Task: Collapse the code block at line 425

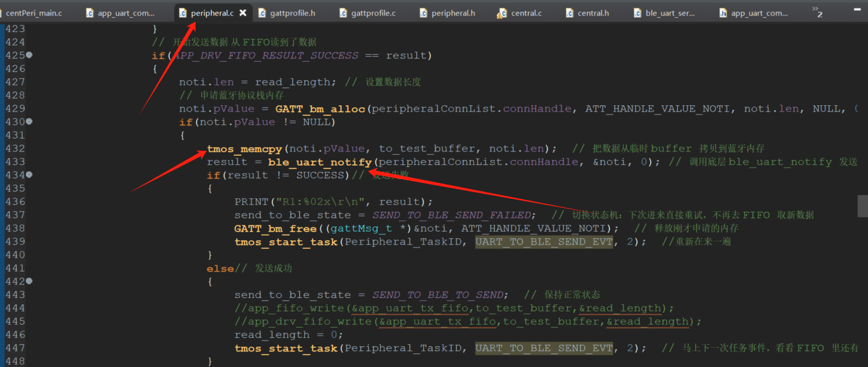Action: pos(29,55)
